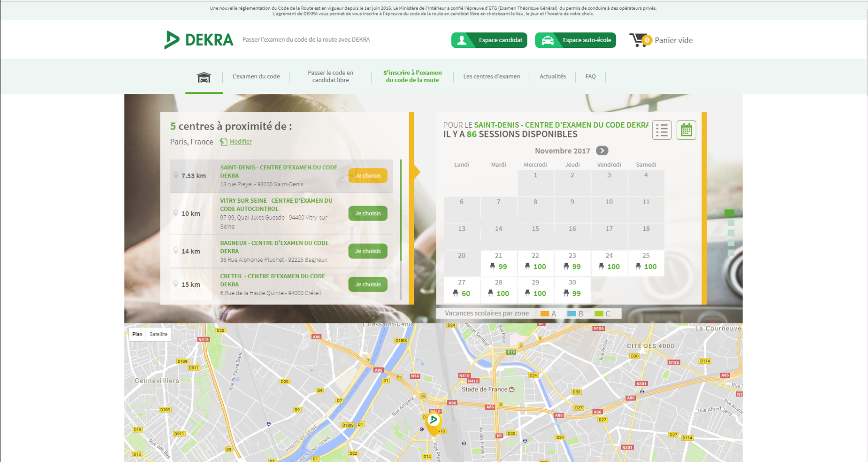Screen dimensions: 868x462
Task: Select November 25 with 100 seats
Action: pyautogui.click(x=646, y=263)
